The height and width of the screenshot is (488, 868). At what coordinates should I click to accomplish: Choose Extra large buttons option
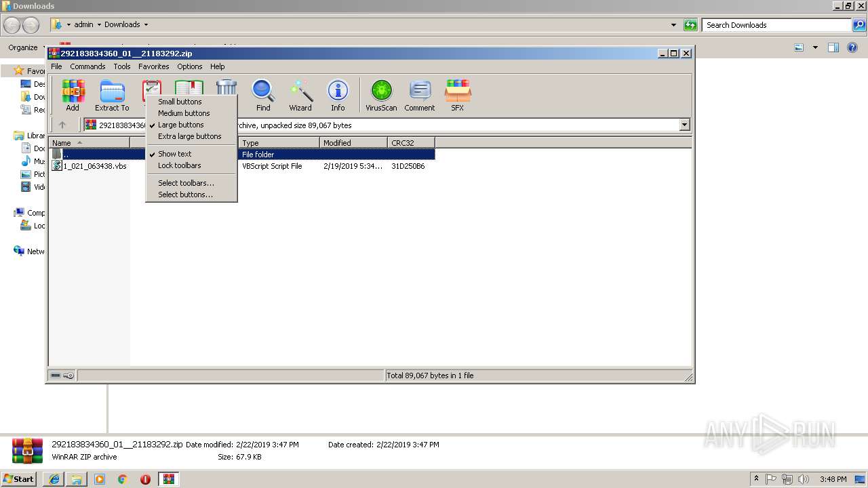(192, 136)
